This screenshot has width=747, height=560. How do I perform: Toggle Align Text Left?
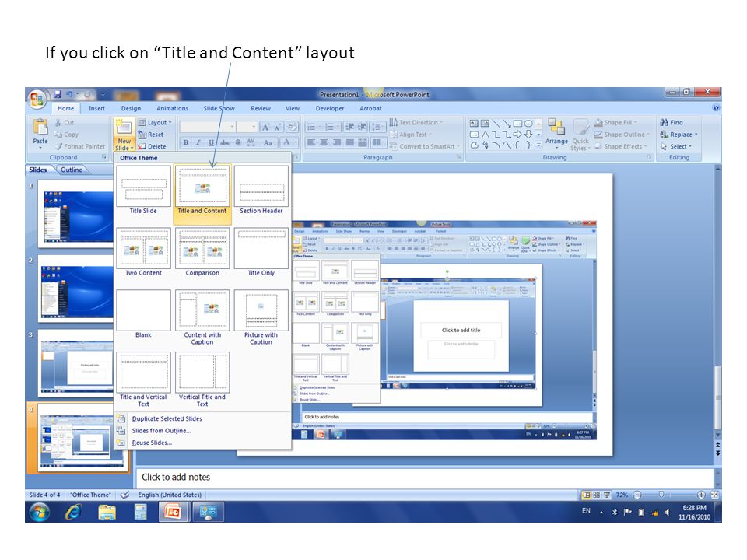311,142
